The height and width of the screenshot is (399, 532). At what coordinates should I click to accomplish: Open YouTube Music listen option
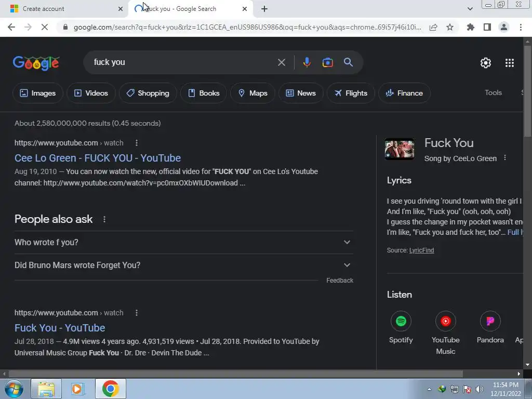tap(445, 333)
